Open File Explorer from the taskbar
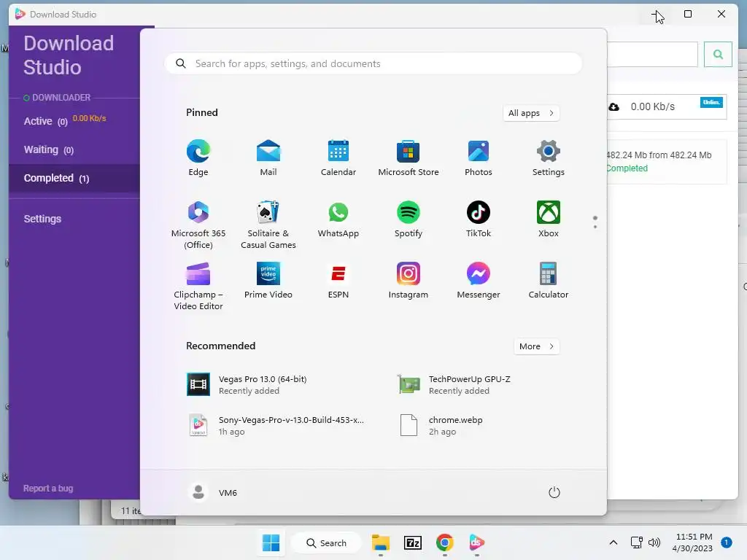Viewport: 747px width, 560px height. coord(381,542)
